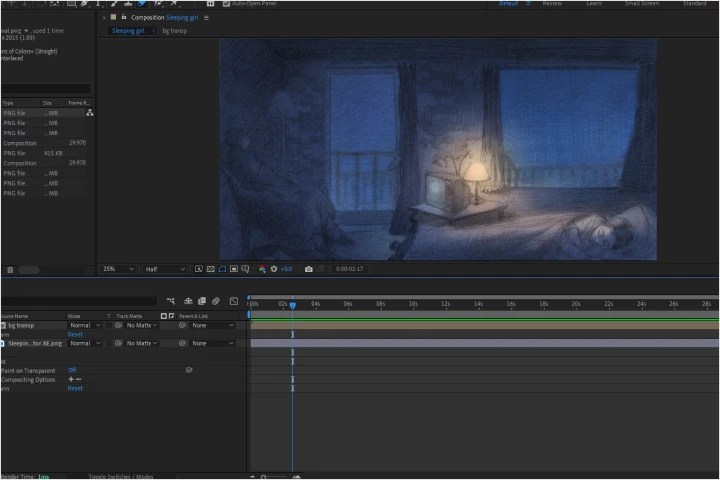The image size is (720, 480).
Task: Click the 10s mark on the time ruler
Action: 413,304
